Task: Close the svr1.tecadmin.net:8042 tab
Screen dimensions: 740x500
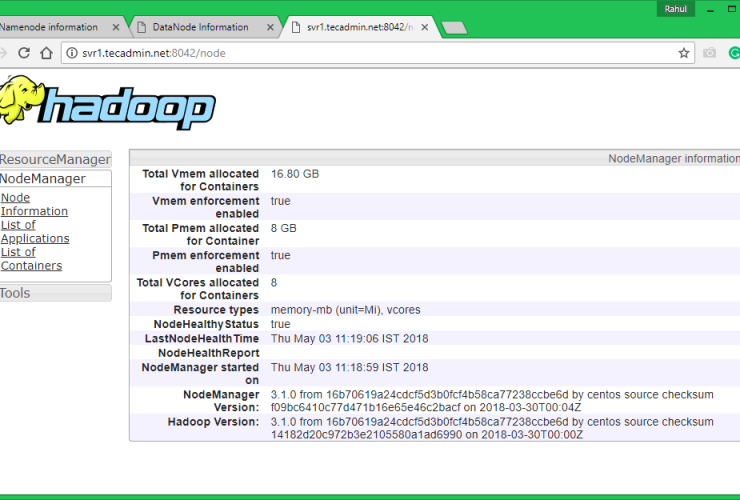Action: [x=424, y=27]
